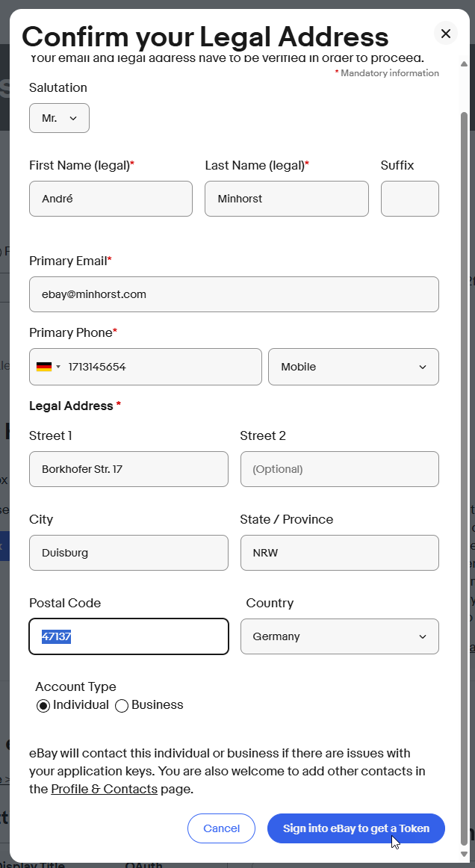Open the phone type dropdown showing Mobile

point(353,367)
